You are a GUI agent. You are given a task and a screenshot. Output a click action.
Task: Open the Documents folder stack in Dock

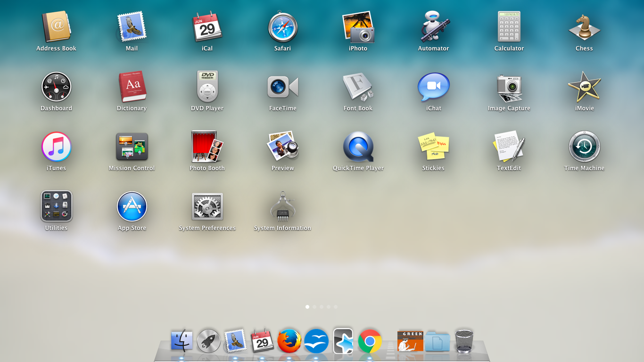pos(437,341)
